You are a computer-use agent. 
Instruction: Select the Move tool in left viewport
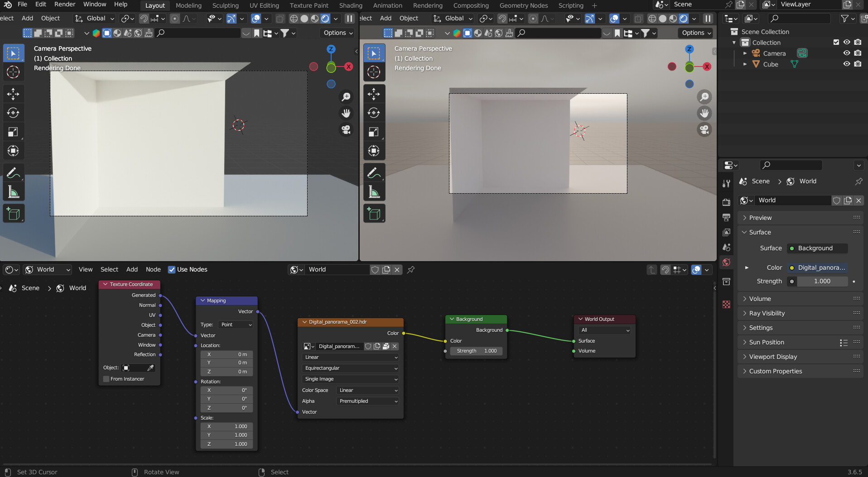pos(13,94)
